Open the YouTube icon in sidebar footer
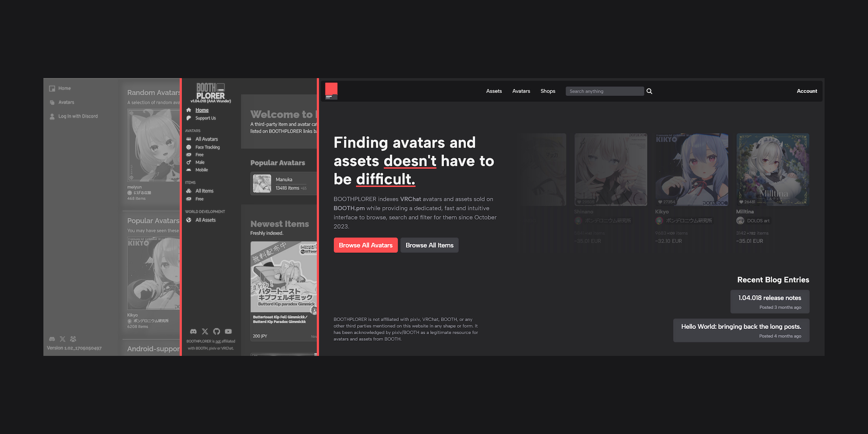This screenshot has height=434, width=868. click(x=228, y=332)
